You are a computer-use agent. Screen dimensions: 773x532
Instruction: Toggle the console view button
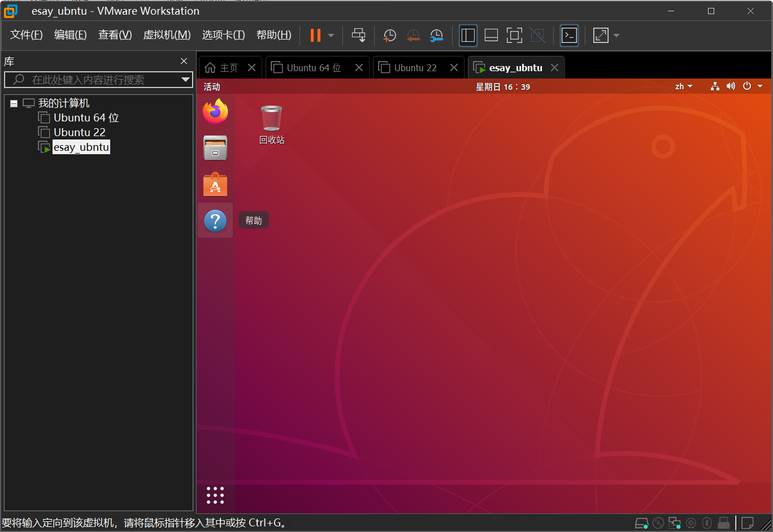569,36
